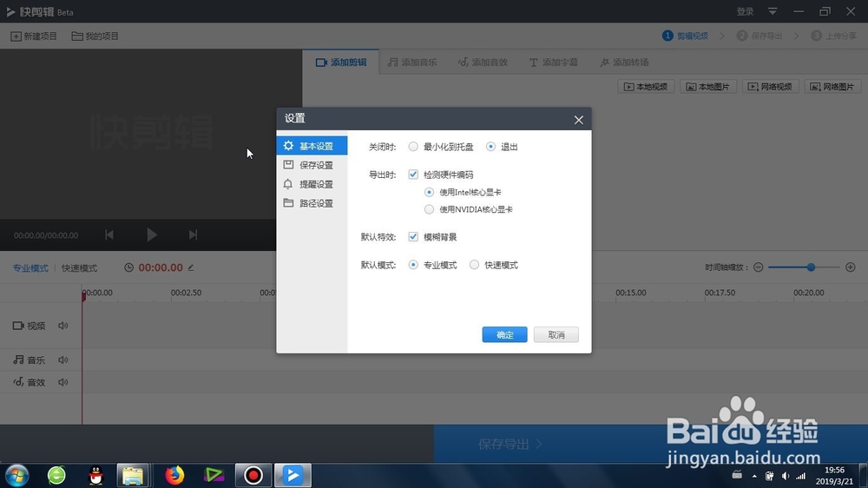Screen dimensions: 868x488
Task: Click the edit pencil beside timecode
Action: click(191, 267)
